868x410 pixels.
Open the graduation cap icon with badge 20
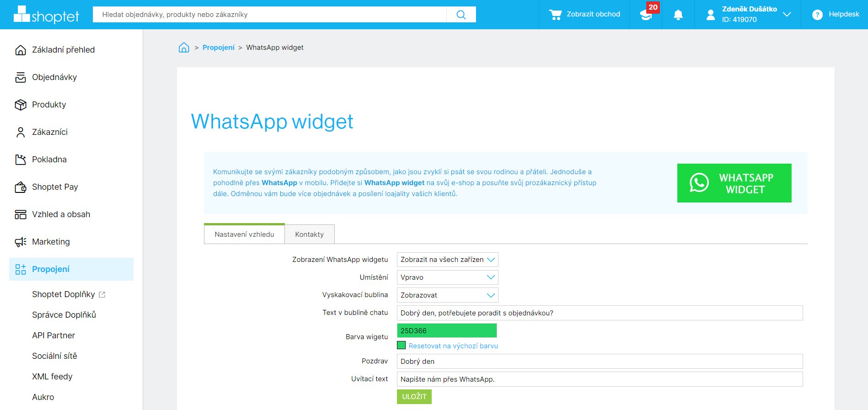coord(646,15)
